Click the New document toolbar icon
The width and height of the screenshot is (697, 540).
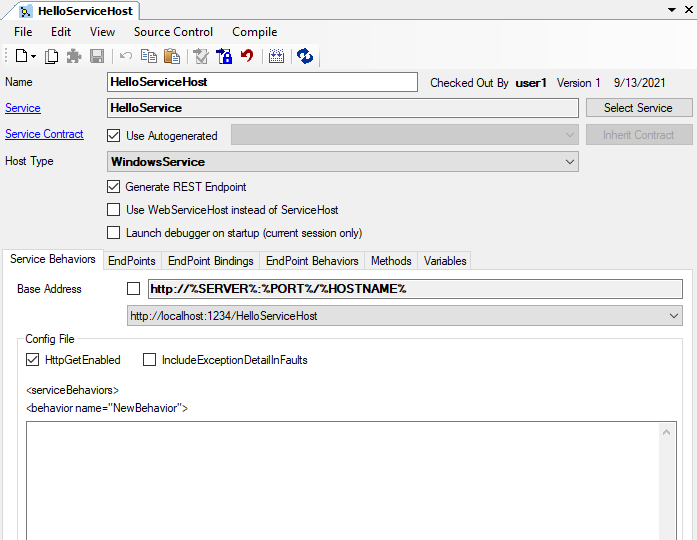click(x=21, y=56)
